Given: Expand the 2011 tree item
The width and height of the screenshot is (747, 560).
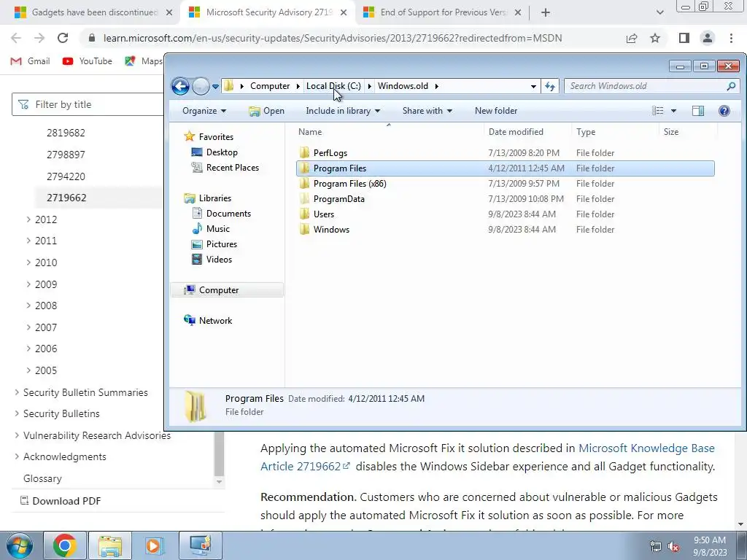Looking at the screenshot, I should coord(28,241).
